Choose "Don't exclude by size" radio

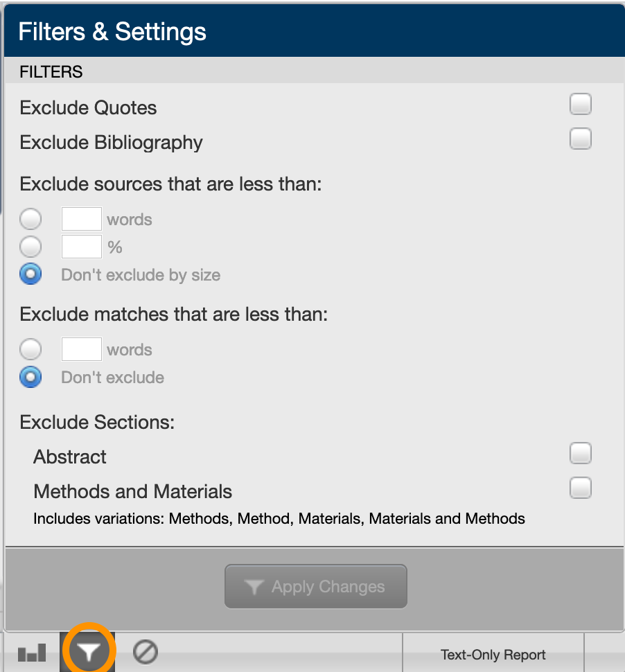(x=30, y=274)
